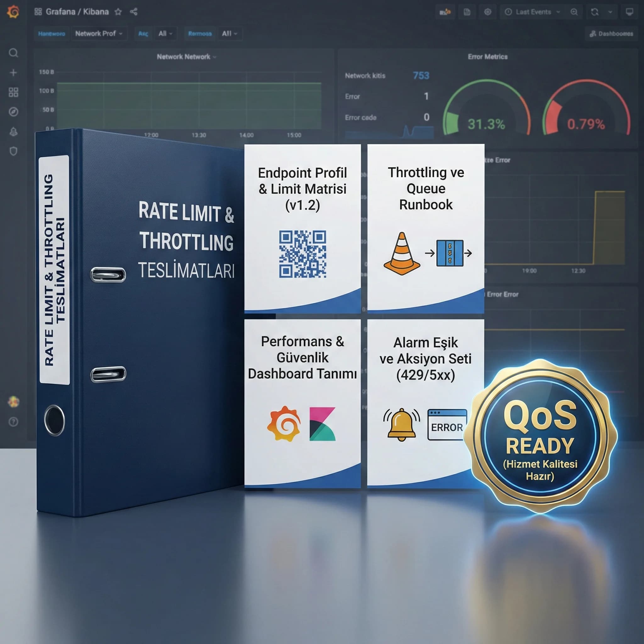Open the alerting bell icon in the sidebar
Image resolution: width=644 pixels, height=644 pixels.
pos(13,132)
